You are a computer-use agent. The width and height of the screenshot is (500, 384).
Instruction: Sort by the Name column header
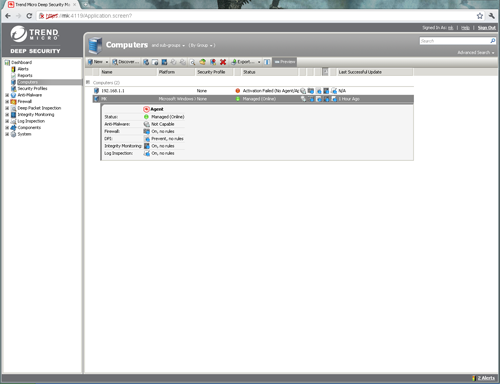click(x=128, y=72)
